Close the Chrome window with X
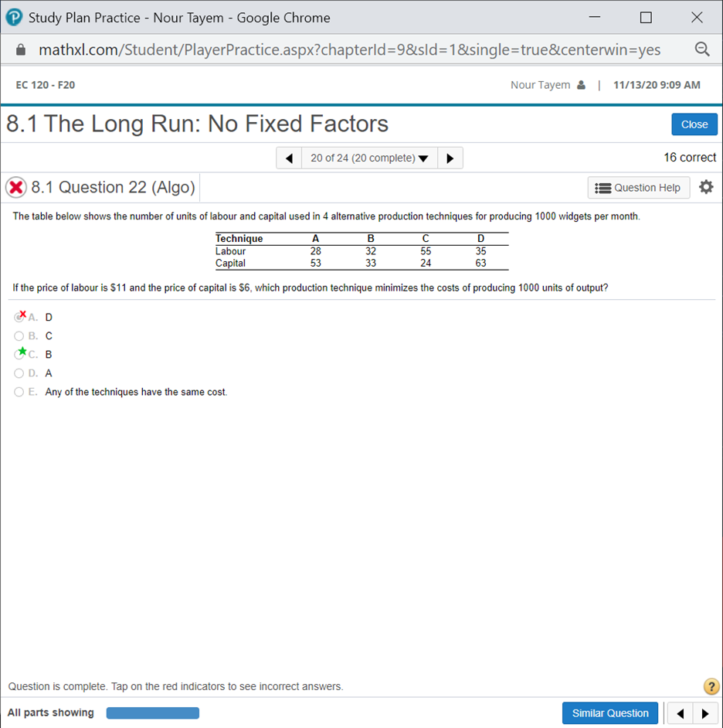723x728 pixels. tap(697, 18)
